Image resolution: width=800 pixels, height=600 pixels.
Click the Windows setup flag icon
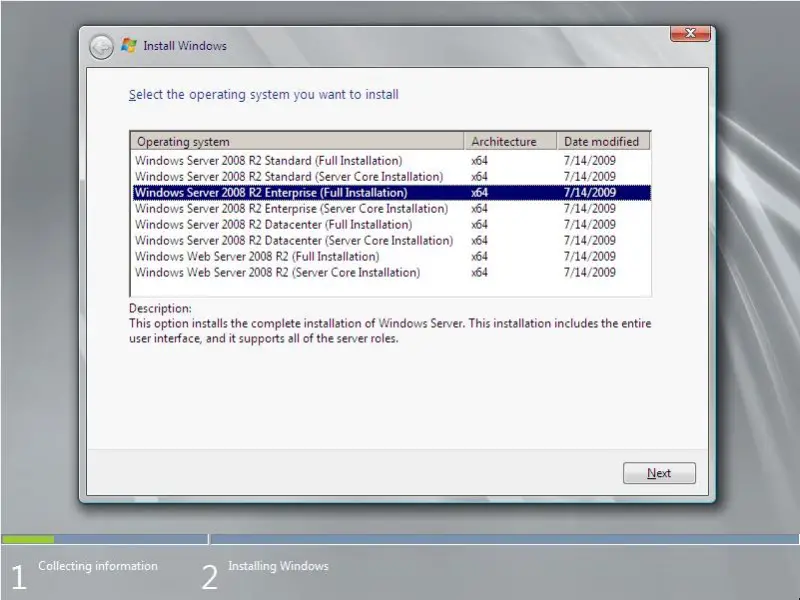point(129,46)
